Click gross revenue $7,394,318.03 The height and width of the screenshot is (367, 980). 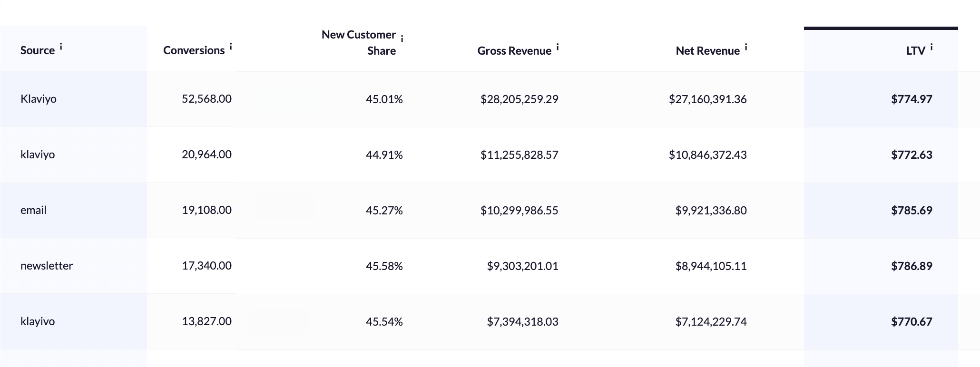(523, 322)
